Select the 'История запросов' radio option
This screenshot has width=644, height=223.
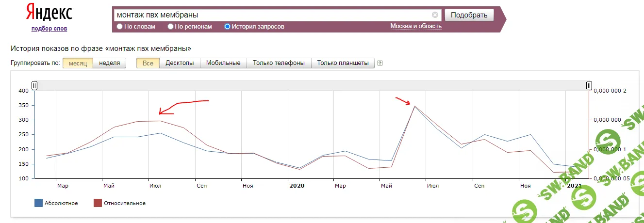click(x=227, y=27)
